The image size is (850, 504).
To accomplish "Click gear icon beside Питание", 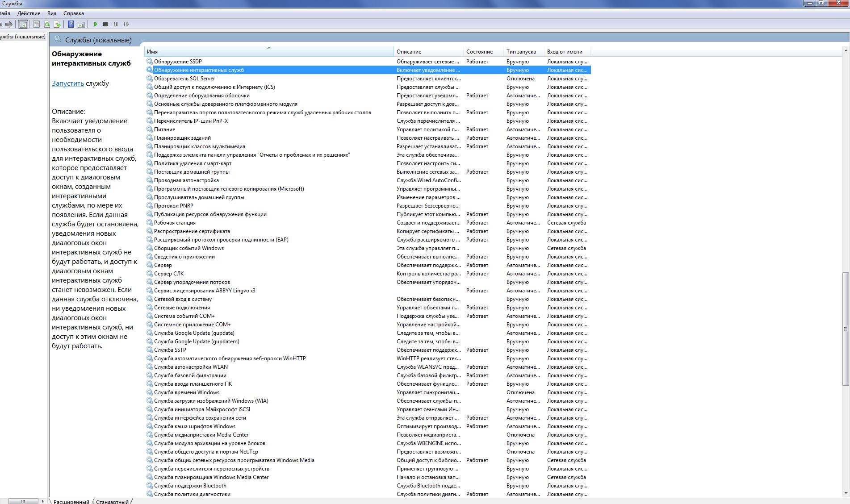I will coord(150,129).
